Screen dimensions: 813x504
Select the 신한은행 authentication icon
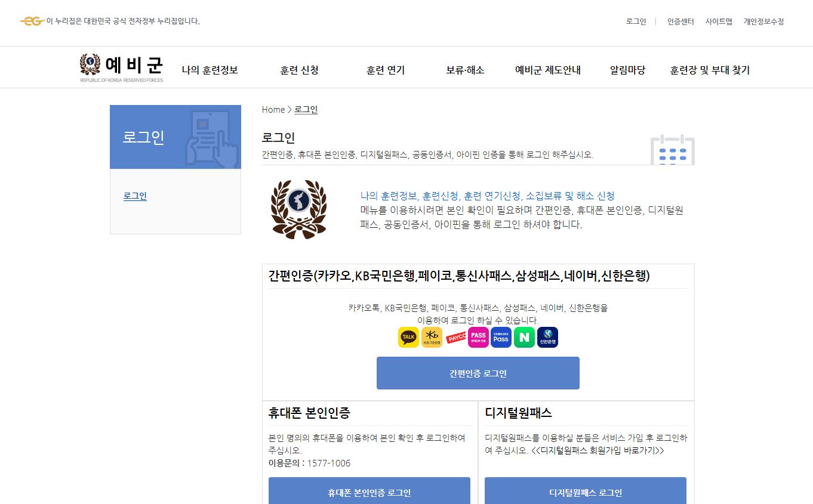[x=547, y=337]
